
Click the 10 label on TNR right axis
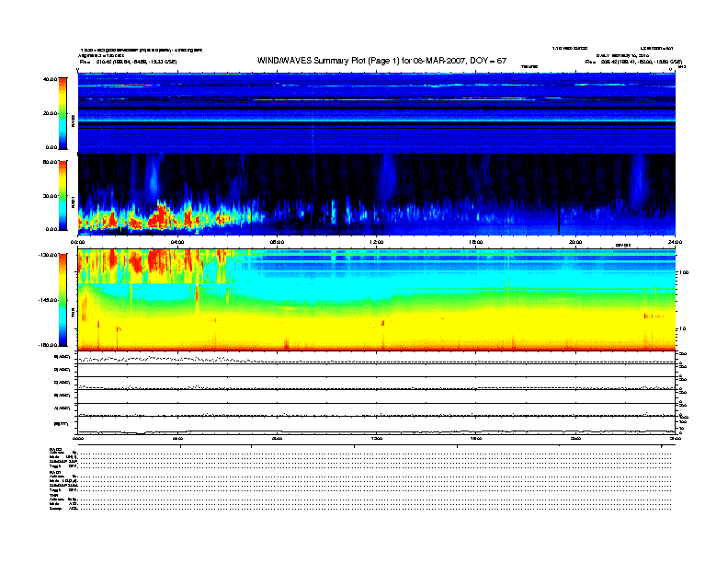(682, 329)
